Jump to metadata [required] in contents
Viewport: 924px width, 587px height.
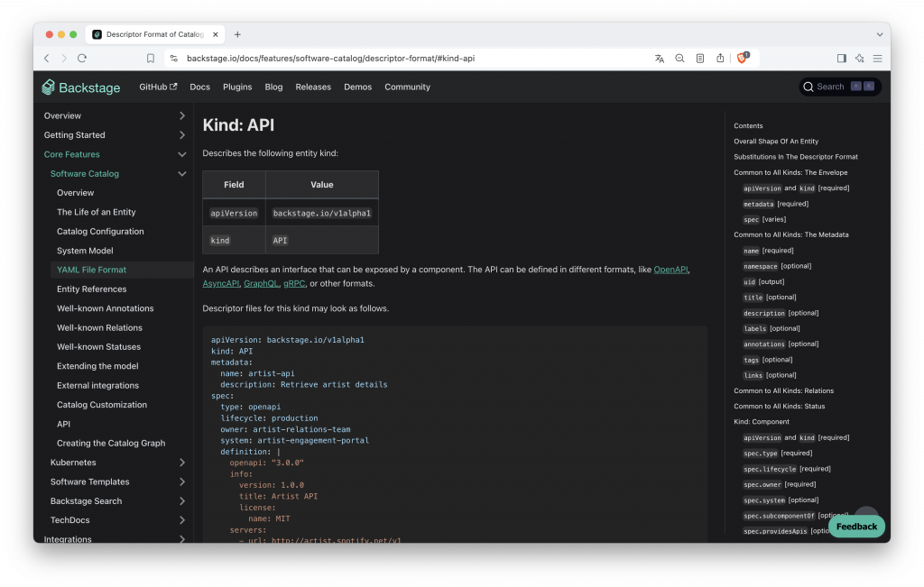(775, 204)
